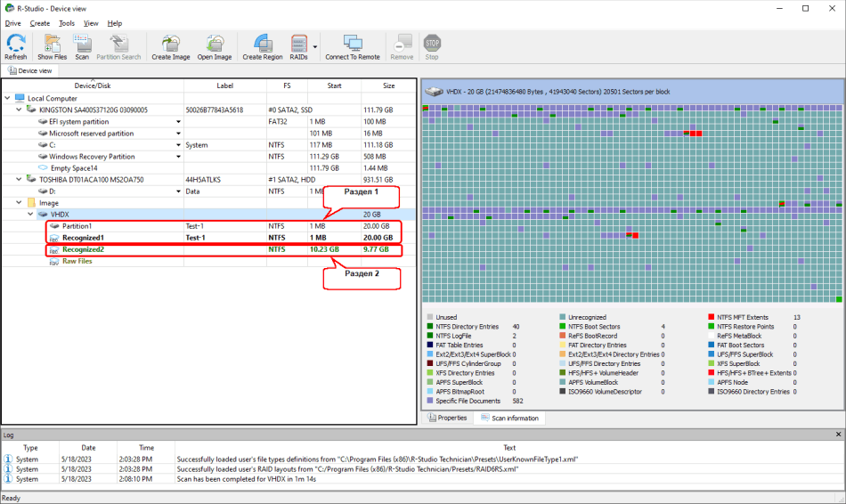Click the Recognized1 partition icon

pyautogui.click(x=54, y=238)
